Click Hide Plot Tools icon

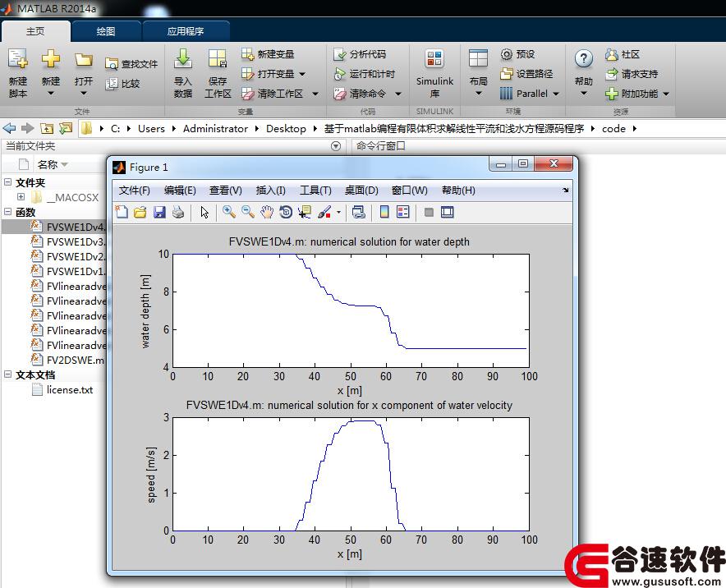(429, 212)
